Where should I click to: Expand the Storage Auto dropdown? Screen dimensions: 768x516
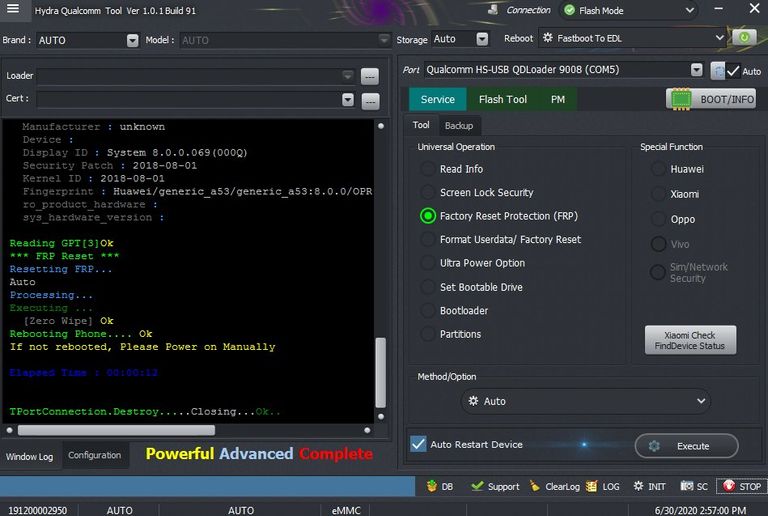pyautogui.click(x=482, y=39)
